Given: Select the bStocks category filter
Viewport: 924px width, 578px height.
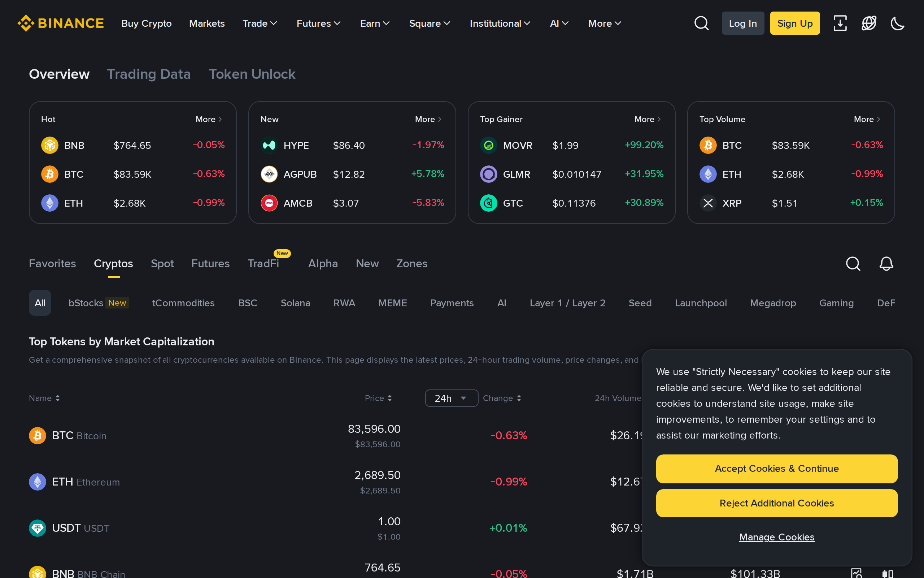Looking at the screenshot, I should 99,303.
